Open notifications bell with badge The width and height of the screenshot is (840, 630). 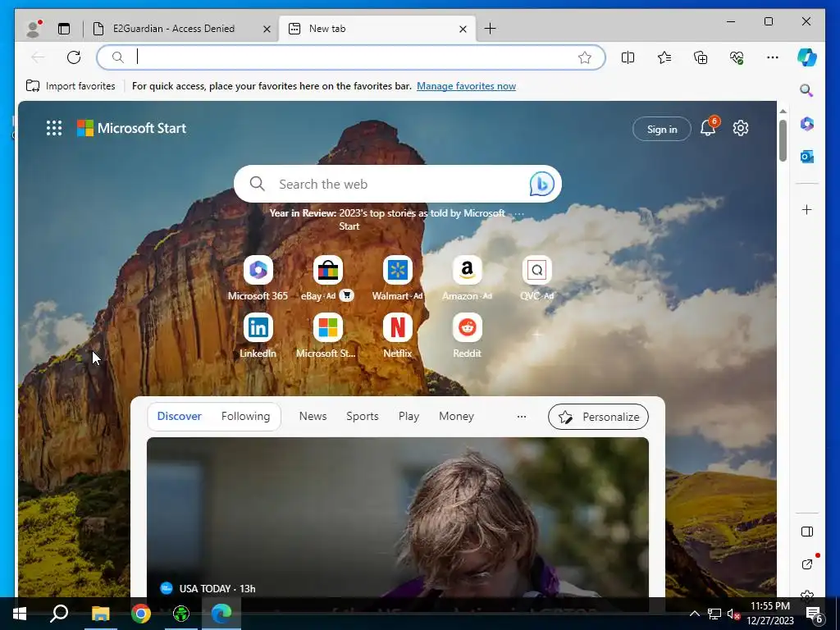coord(708,127)
